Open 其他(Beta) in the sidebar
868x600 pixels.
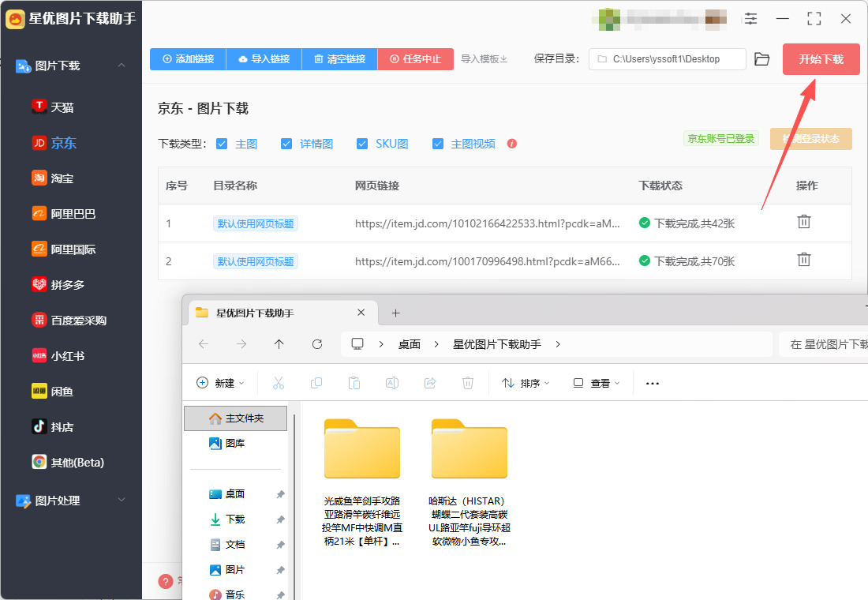click(68, 462)
